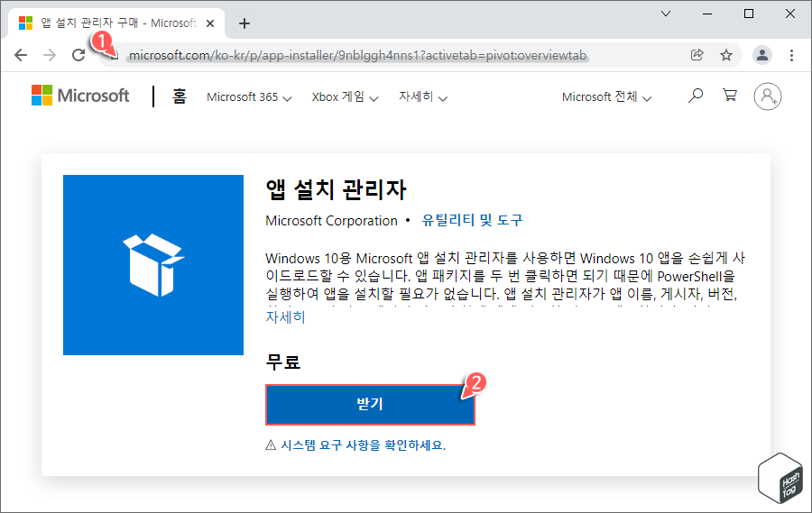Select the 앱 설치 관리자 browser tab

[x=116, y=23]
